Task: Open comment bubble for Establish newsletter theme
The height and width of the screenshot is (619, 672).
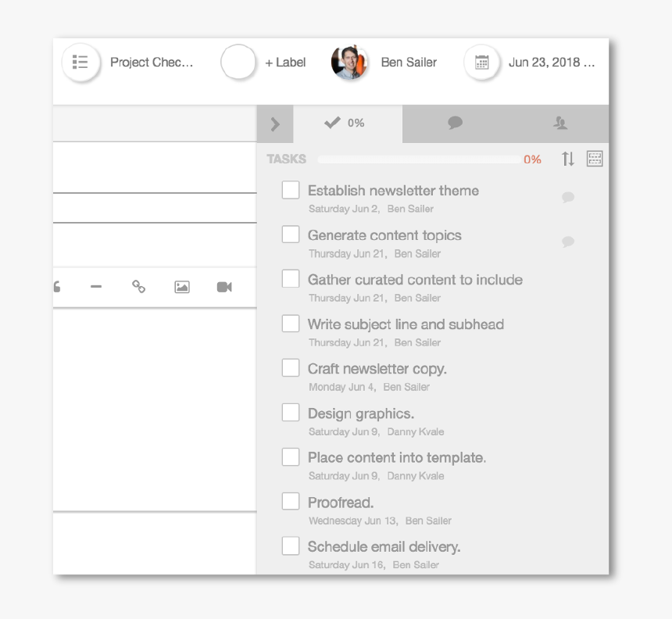Action: pos(568,198)
